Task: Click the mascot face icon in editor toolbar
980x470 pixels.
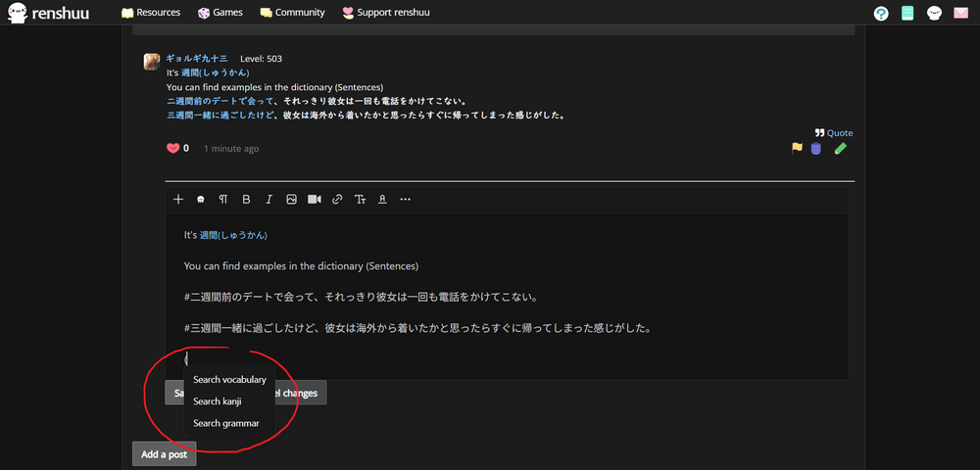Action: click(201, 200)
